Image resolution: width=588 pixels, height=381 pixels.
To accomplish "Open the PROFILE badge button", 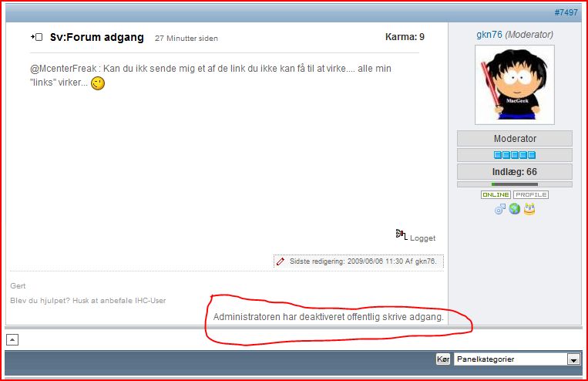I will click(x=531, y=195).
